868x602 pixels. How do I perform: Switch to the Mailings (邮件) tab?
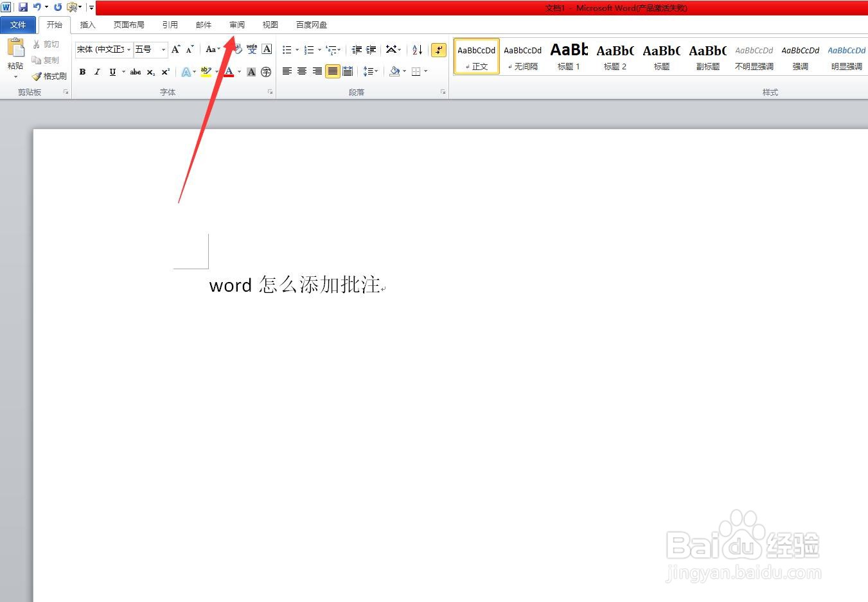coord(203,25)
